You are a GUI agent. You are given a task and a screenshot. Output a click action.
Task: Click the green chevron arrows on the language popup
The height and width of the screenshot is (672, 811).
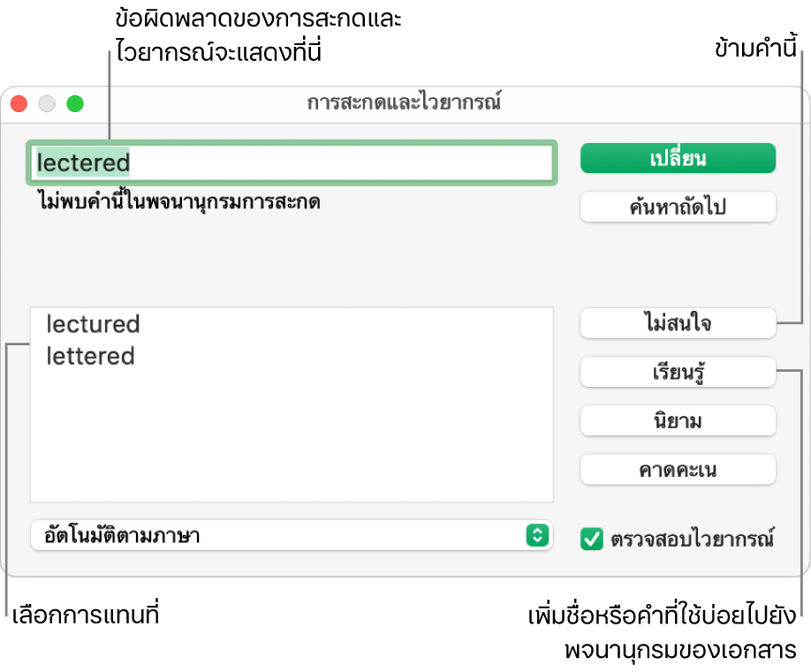click(x=537, y=535)
